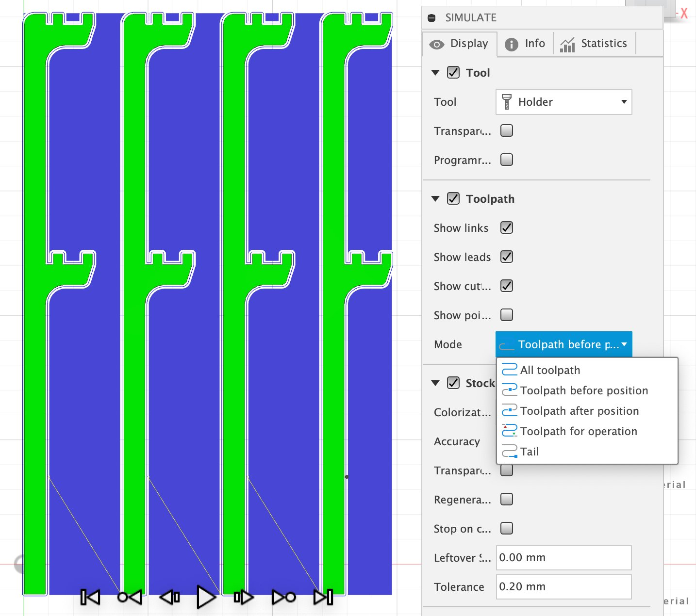Jump to the end of the simulation
The width and height of the screenshot is (696, 616).
click(323, 597)
